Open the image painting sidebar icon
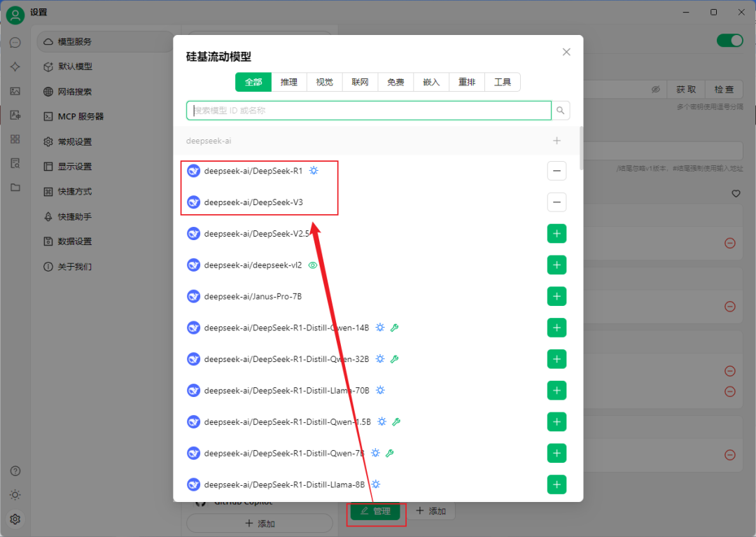Viewport: 756px width, 537px height. point(15,91)
